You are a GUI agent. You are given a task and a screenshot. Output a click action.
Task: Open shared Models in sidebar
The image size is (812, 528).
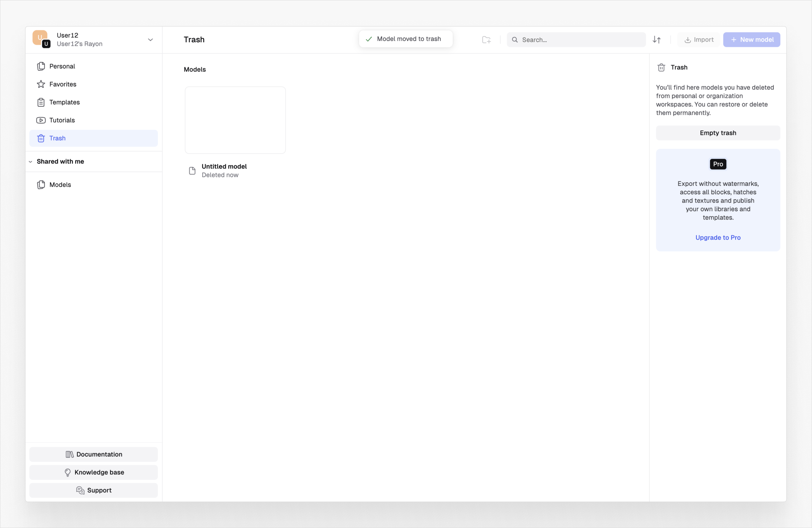pyautogui.click(x=60, y=185)
